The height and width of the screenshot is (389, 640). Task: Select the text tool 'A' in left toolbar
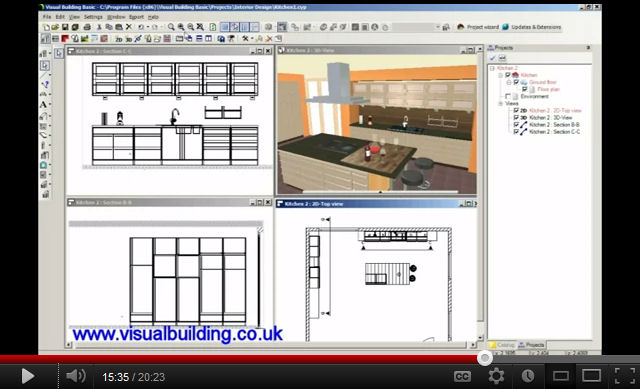pyautogui.click(x=43, y=104)
